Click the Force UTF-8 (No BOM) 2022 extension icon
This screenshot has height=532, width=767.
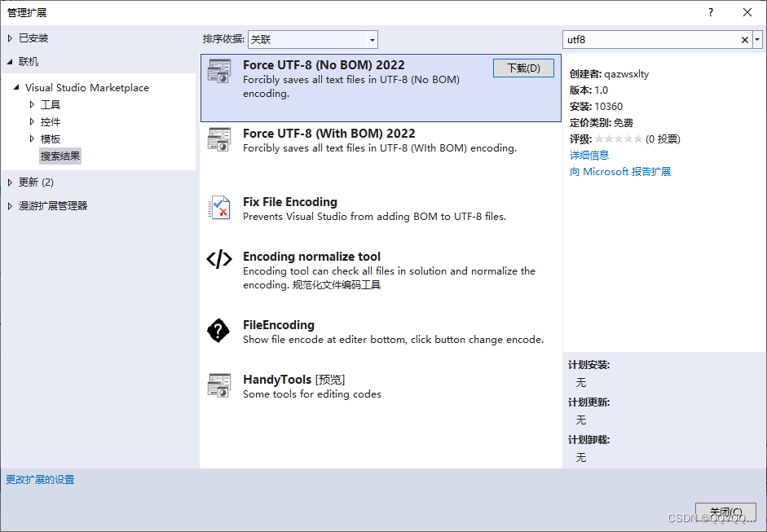[x=218, y=72]
